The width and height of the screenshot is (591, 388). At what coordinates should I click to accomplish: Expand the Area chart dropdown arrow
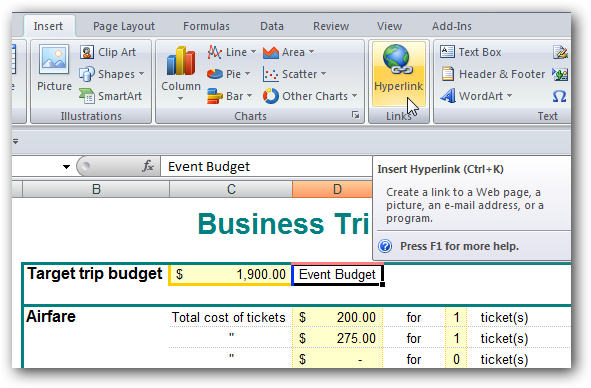coord(311,52)
